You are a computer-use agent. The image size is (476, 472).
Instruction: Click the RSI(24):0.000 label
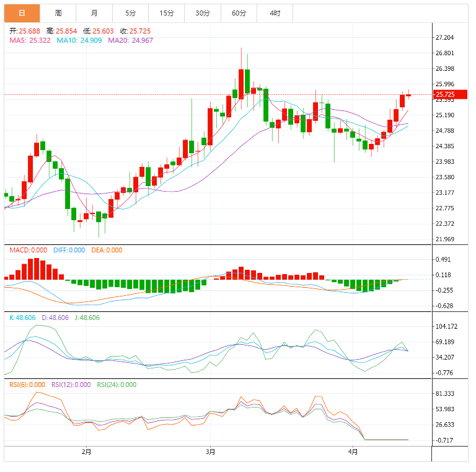[117, 385]
